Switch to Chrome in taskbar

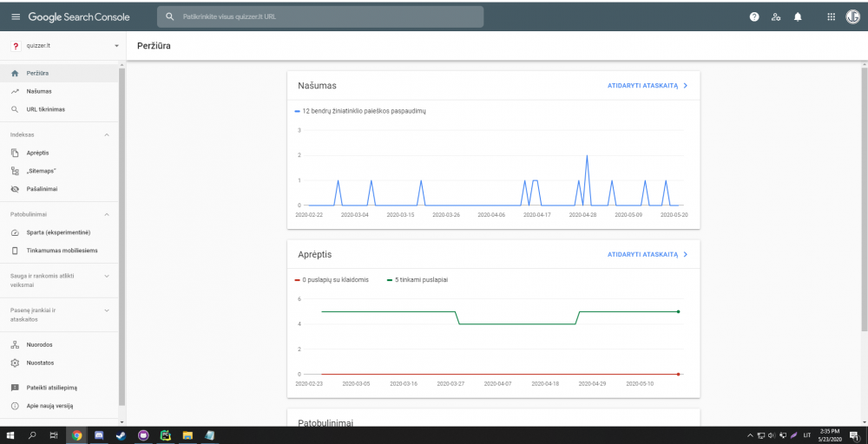tap(77, 435)
